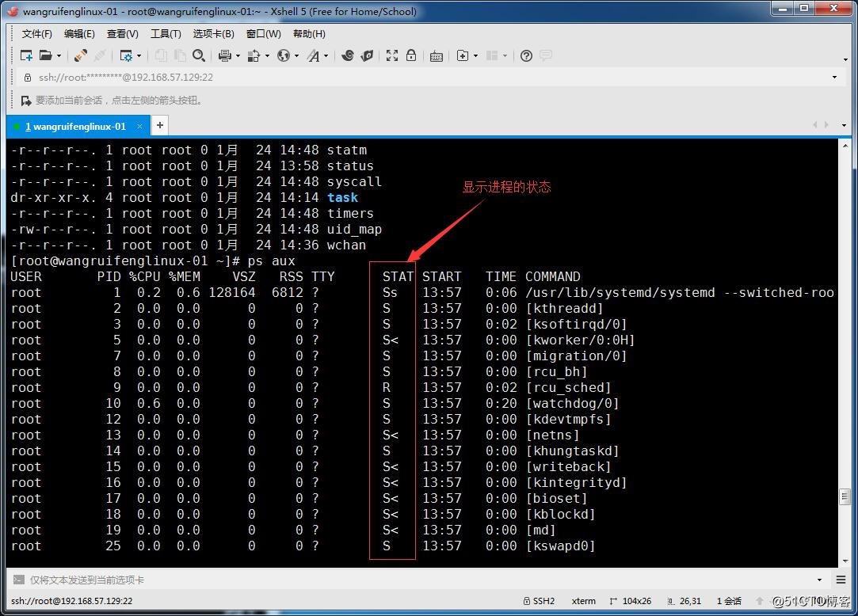Click the Disconnect icon
858x616 pixels.
tap(100, 55)
